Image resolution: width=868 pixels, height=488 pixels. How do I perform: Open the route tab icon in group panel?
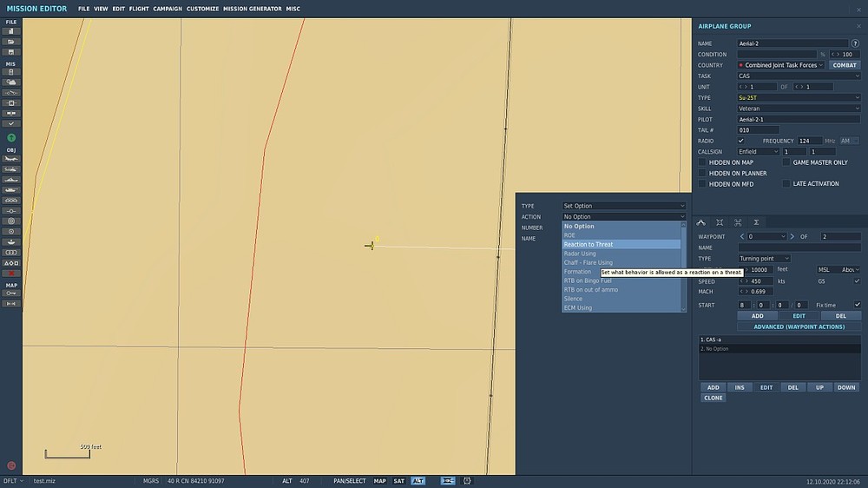pyautogui.click(x=700, y=222)
